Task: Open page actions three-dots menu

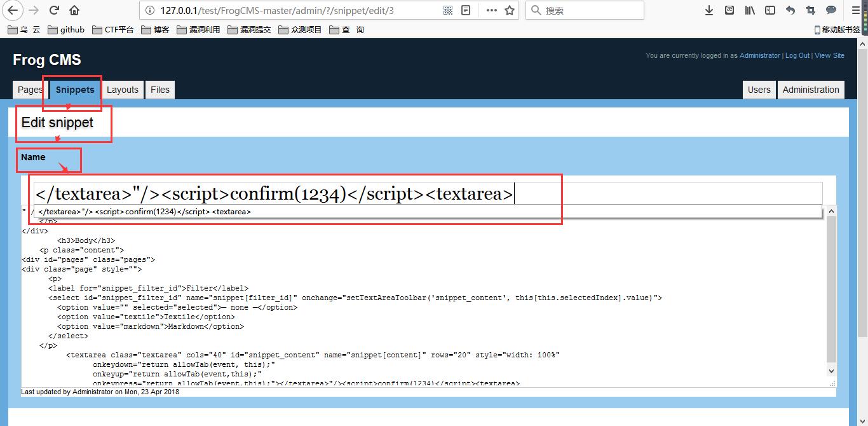Action: [491, 10]
